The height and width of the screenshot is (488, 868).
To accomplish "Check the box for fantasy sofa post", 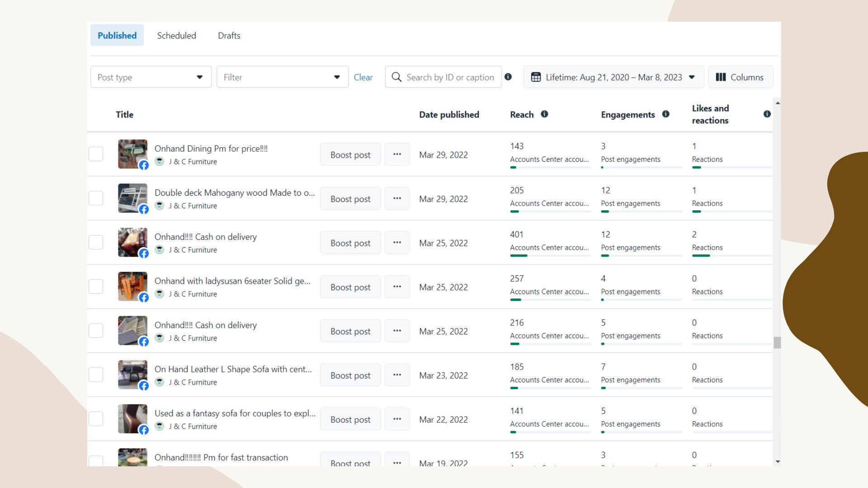I will pos(96,419).
